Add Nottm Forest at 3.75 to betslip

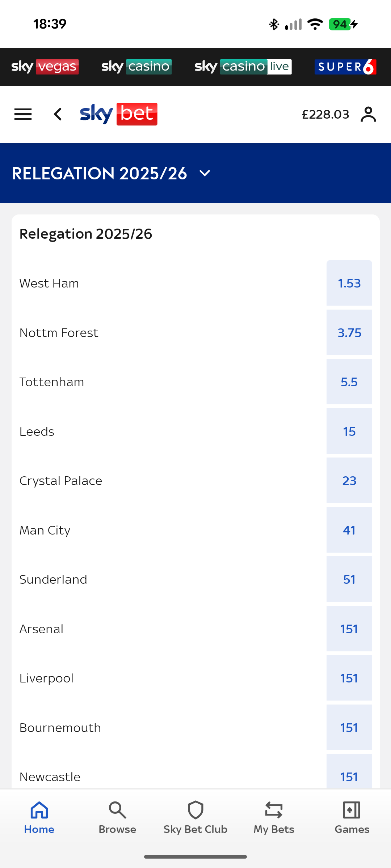pos(349,333)
